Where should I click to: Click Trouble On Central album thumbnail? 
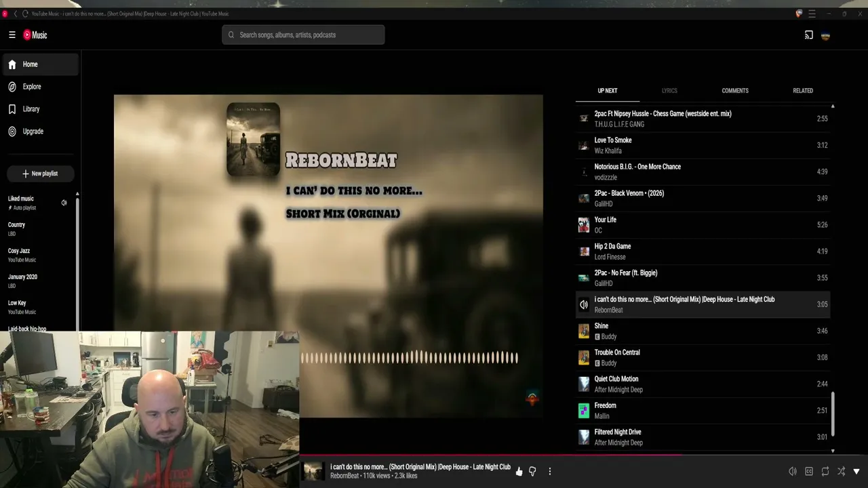pyautogui.click(x=584, y=357)
